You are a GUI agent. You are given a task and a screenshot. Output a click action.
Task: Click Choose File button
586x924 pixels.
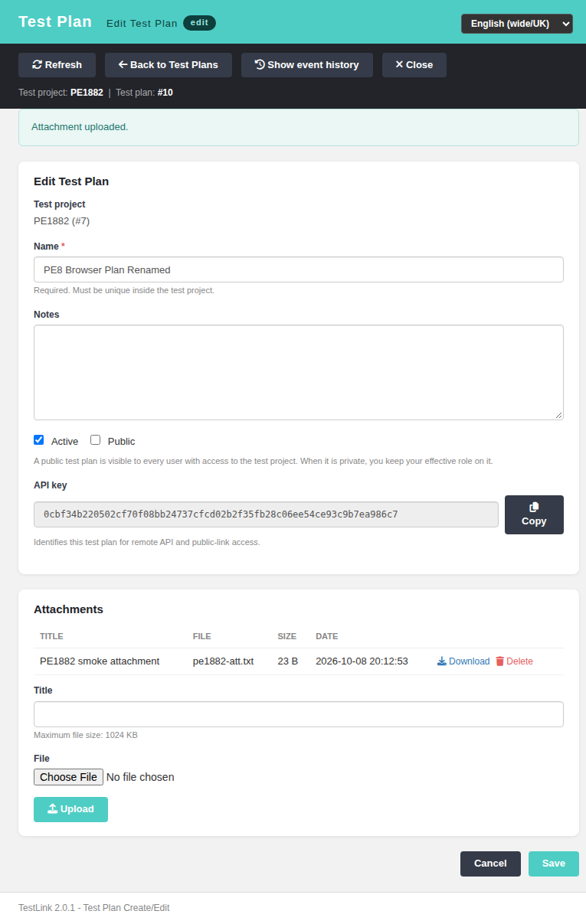68,777
